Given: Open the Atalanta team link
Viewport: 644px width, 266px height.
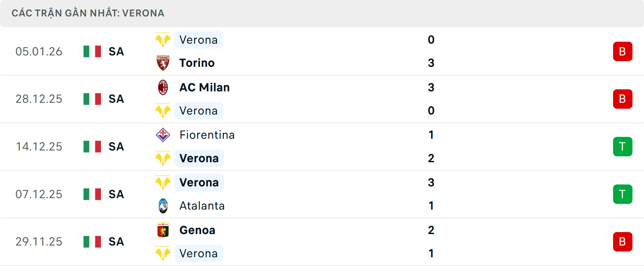Looking at the screenshot, I should pos(202,206).
